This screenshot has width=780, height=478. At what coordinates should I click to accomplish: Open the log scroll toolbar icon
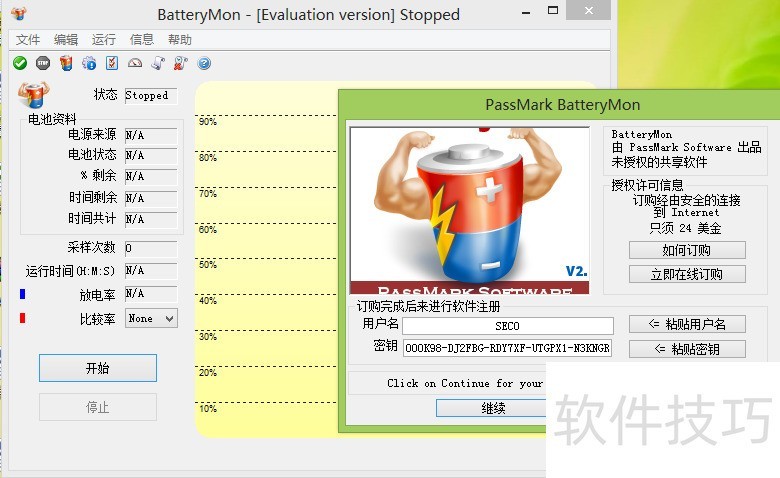click(x=158, y=63)
